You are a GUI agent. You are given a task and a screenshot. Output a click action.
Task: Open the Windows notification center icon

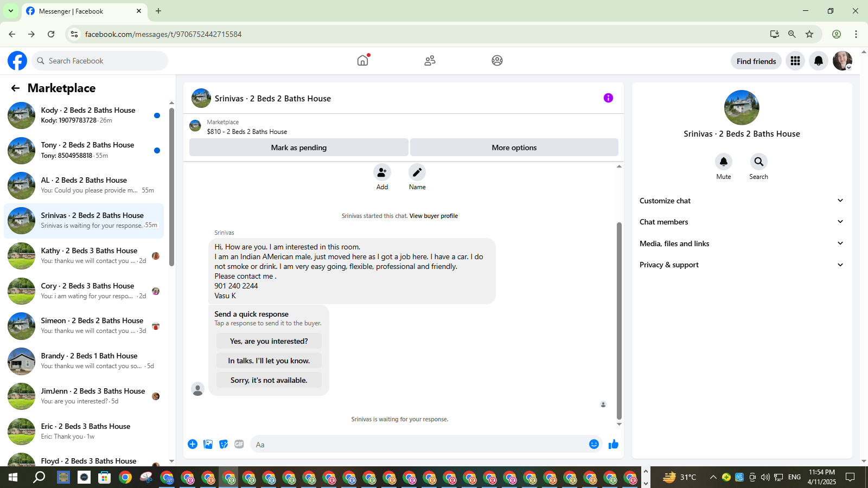[x=850, y=477]
